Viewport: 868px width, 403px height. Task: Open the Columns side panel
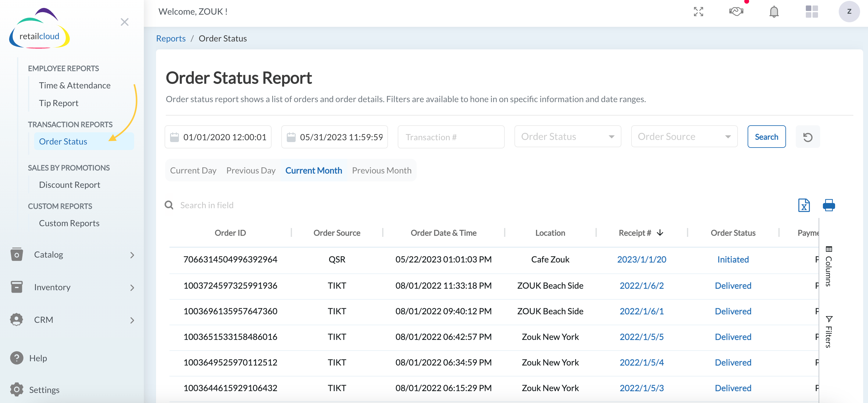tap(829, 266)
